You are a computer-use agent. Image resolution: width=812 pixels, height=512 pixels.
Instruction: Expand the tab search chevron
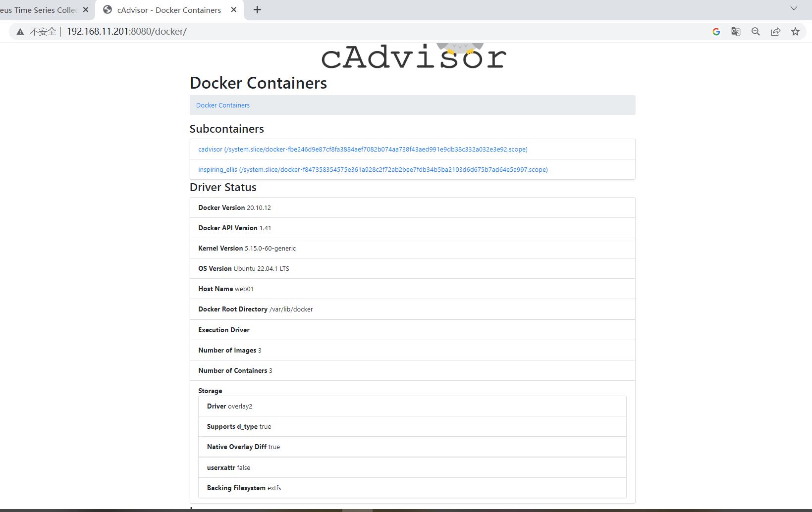794,8
